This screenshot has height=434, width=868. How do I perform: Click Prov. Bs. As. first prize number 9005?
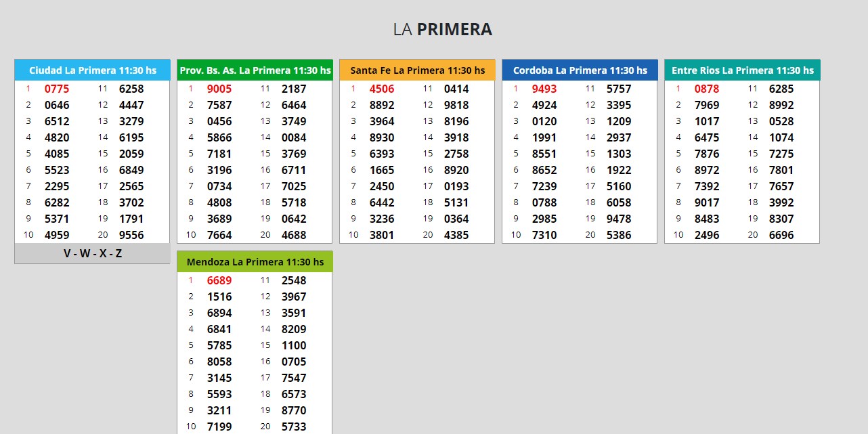[x=219, y=89]
